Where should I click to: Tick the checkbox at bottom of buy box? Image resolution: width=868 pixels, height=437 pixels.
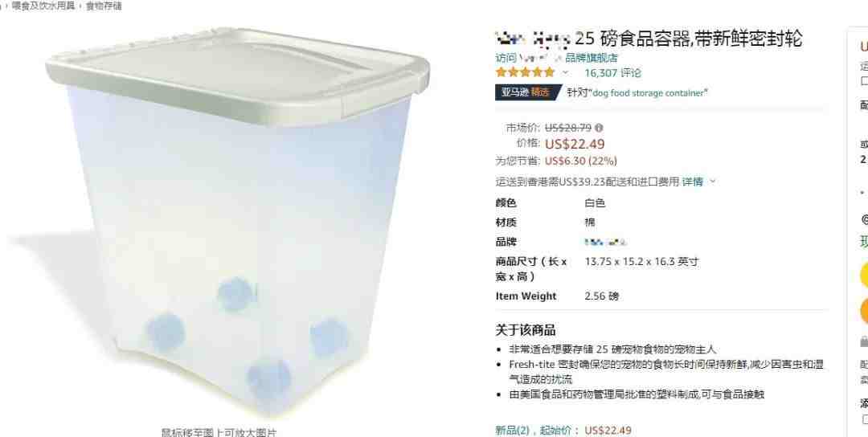coord(865,419)
